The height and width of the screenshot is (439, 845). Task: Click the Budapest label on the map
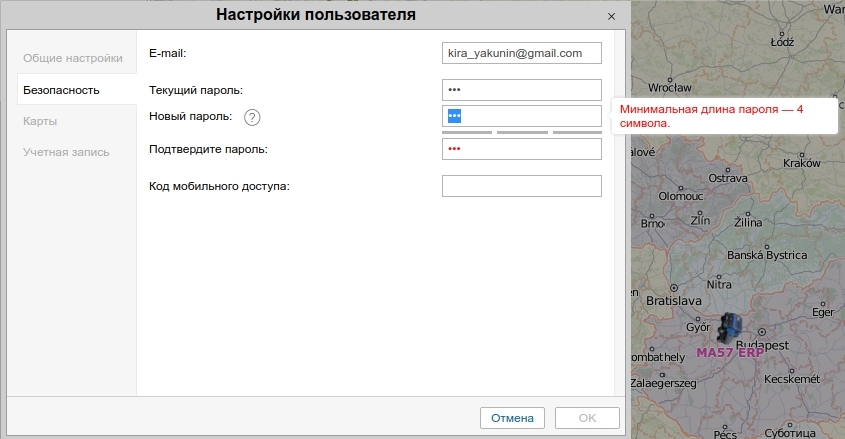tap(763, 345)
